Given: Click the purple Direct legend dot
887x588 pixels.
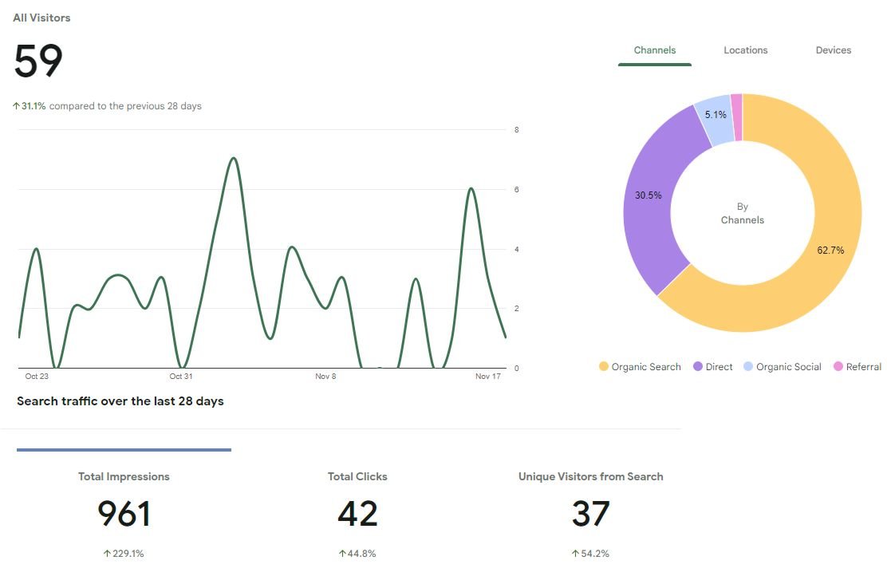Looking at the screenshot, I should (x=698, y=367).
